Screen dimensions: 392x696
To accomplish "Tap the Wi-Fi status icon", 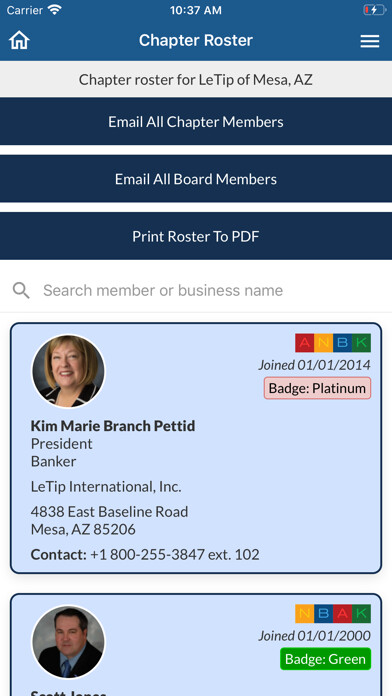I will 55,10.
